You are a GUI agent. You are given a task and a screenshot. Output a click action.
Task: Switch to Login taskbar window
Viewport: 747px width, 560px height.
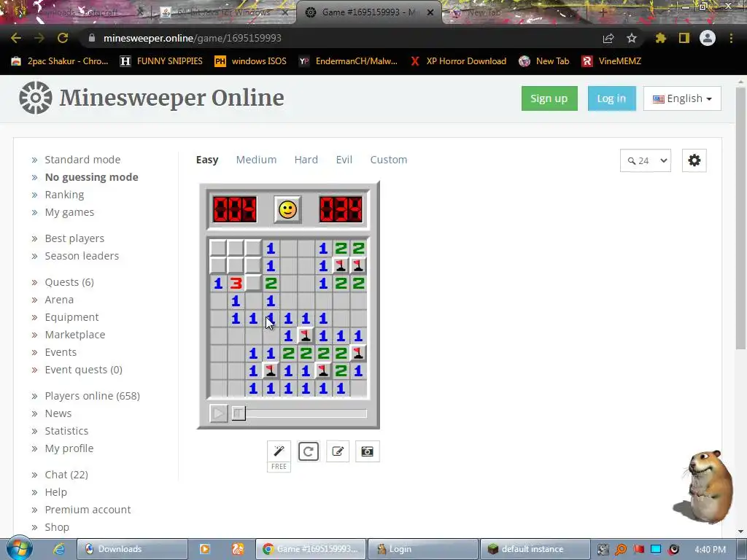coord(422,549)
